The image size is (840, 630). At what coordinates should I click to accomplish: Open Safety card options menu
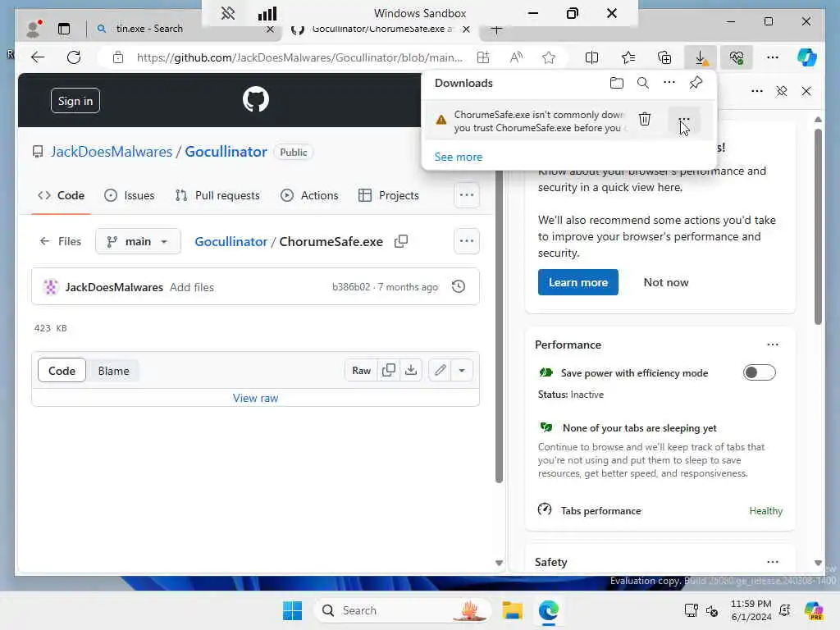click(773, 562)
